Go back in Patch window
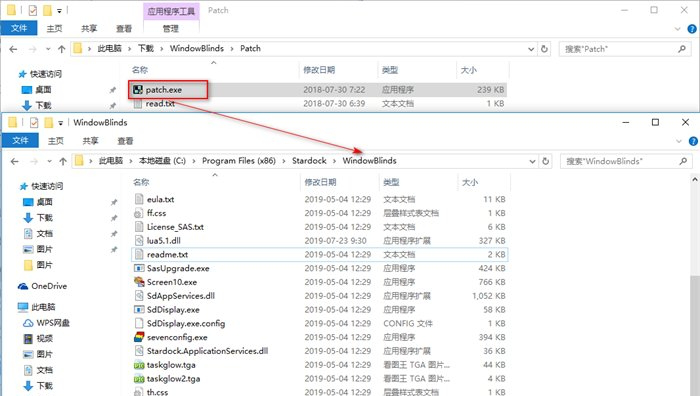700x411 pixels. [13, 49]
